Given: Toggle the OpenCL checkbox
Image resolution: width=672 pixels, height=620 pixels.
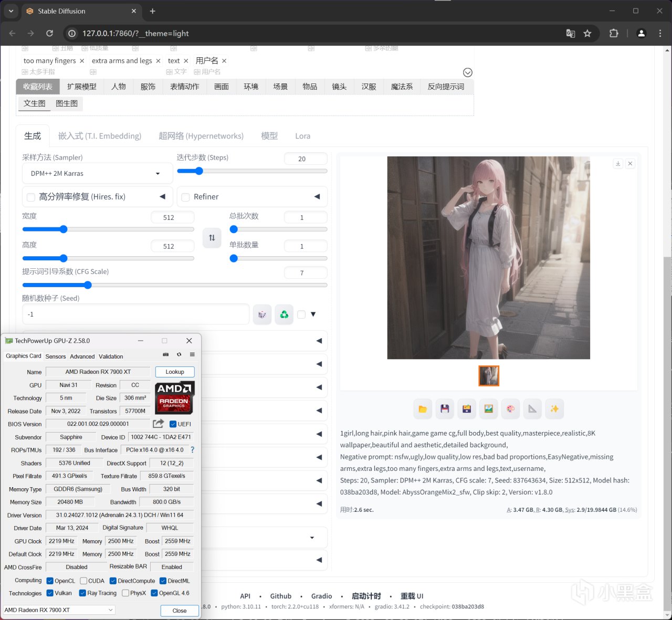Looking at the screenshot, I should (x=50, y=581).
